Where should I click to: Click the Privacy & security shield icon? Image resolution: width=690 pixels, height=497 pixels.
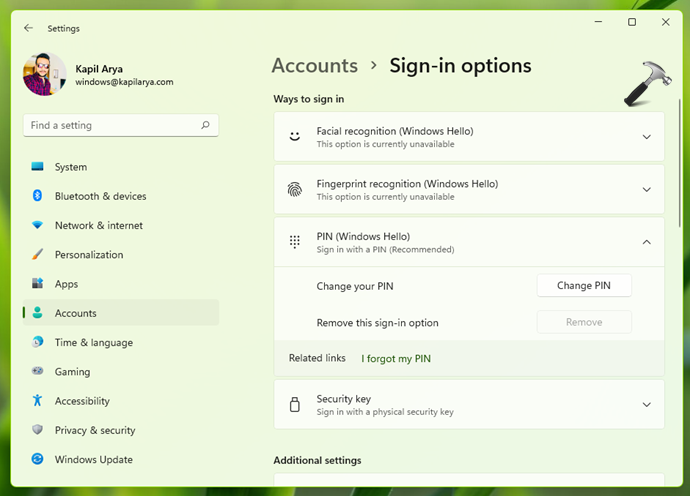coord(38,430)
